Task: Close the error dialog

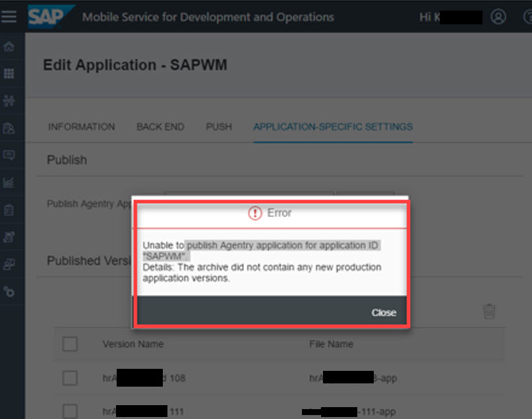Action: pos(384,312)
